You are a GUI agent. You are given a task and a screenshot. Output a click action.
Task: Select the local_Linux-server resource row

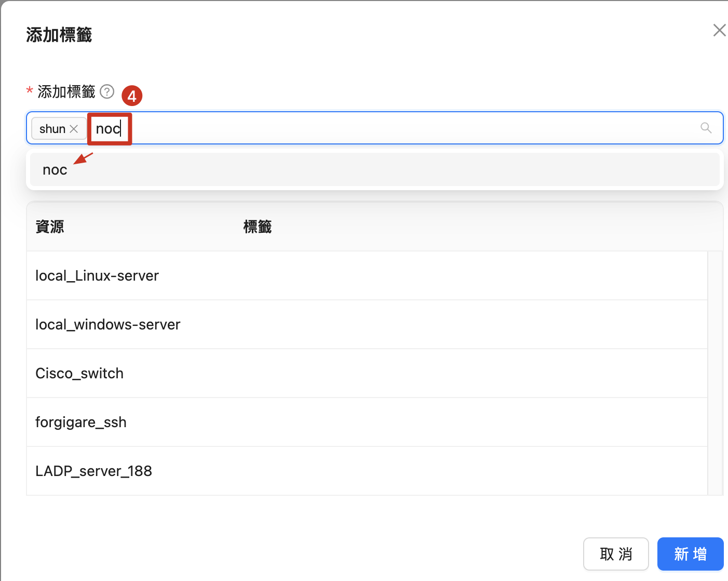click(97, 275)
